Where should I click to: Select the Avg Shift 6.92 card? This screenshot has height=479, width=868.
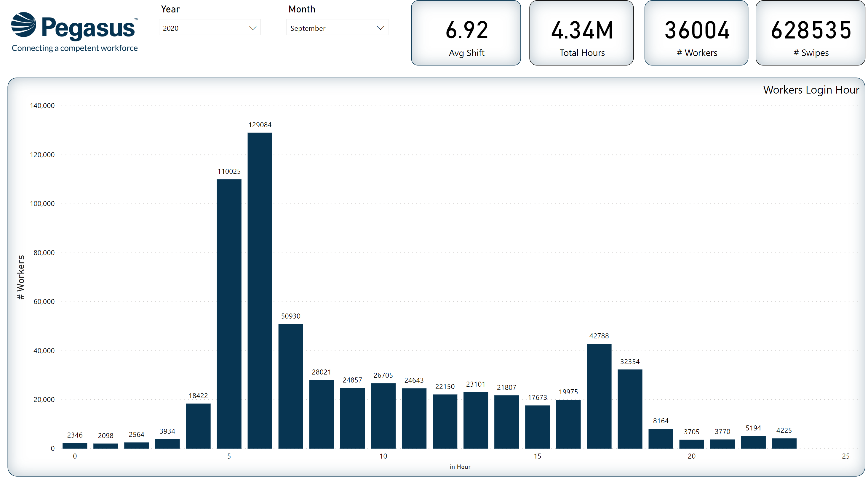[466, 33]
